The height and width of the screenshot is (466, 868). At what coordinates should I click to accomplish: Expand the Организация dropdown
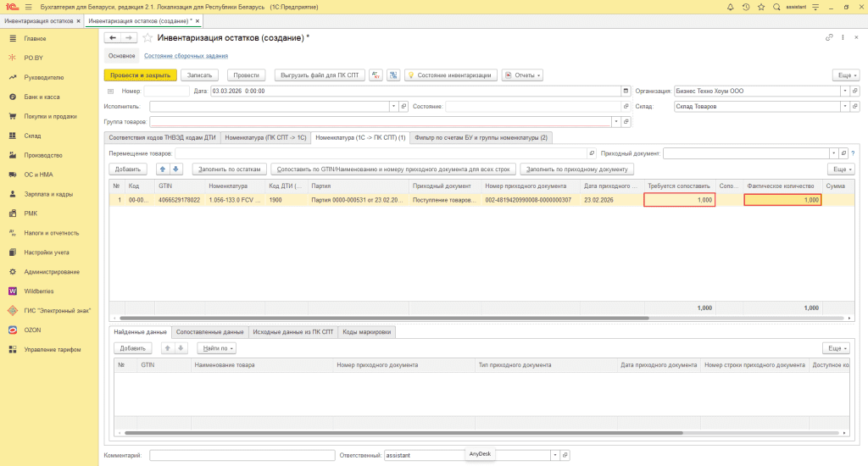tap(844, 91)
